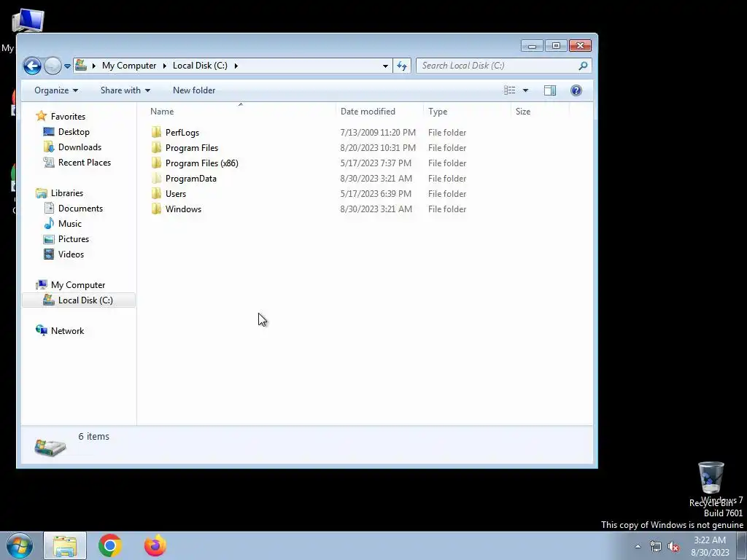The image size is (747, 560).
Task: Open Network in the navigation pane
Action: coord(67,330)
